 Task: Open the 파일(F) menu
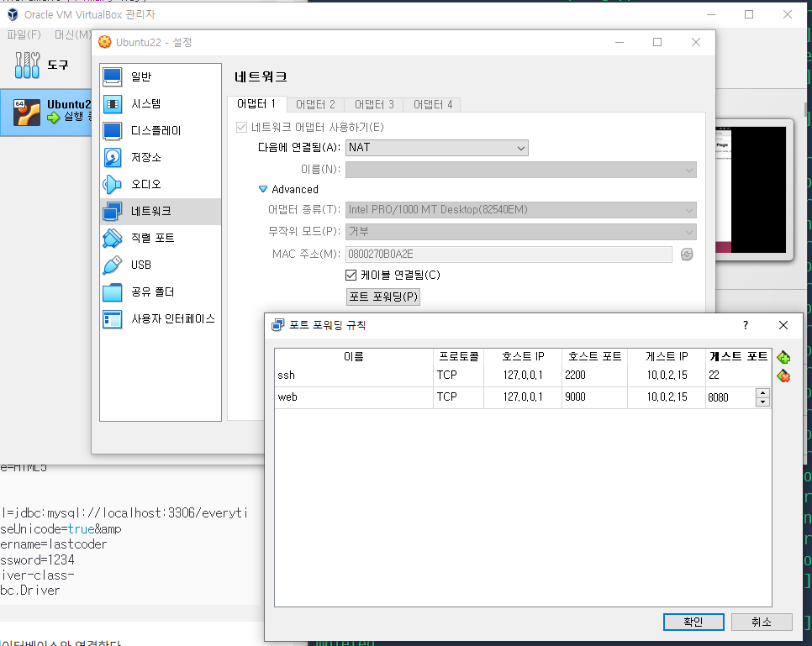point(24,34)
